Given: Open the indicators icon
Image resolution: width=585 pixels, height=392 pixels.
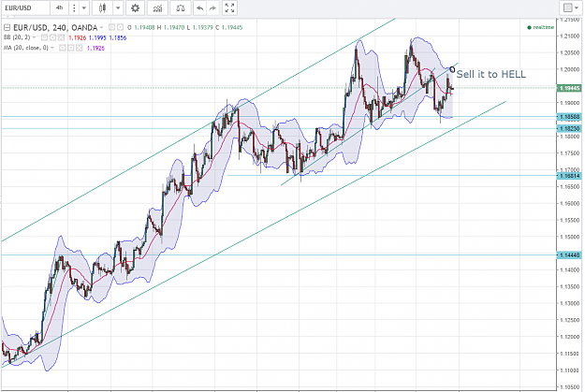Looking at the screenshot, I should pos(157,7).
